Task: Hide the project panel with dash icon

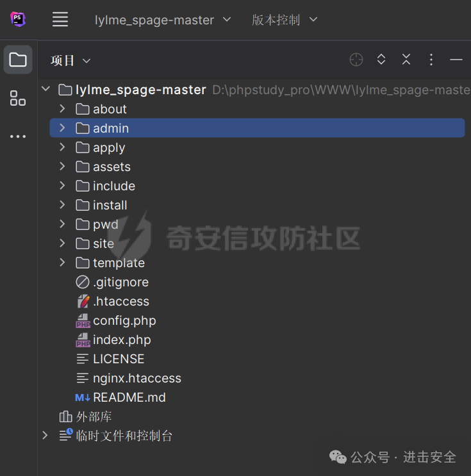Action: click(456, 60)
